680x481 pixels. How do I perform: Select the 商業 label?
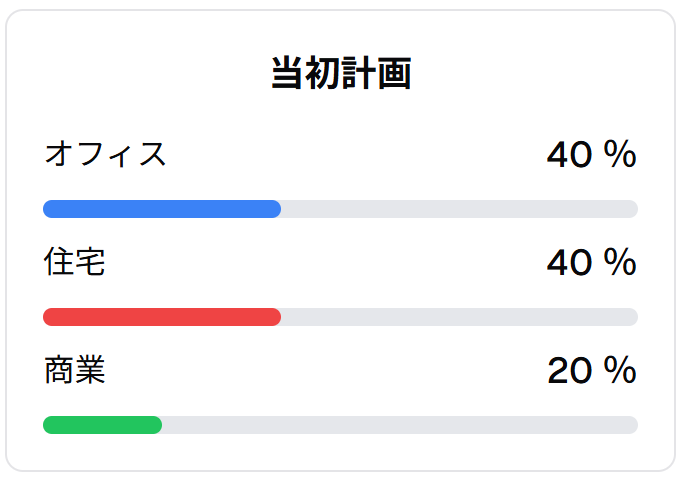(x=75, y=370)
